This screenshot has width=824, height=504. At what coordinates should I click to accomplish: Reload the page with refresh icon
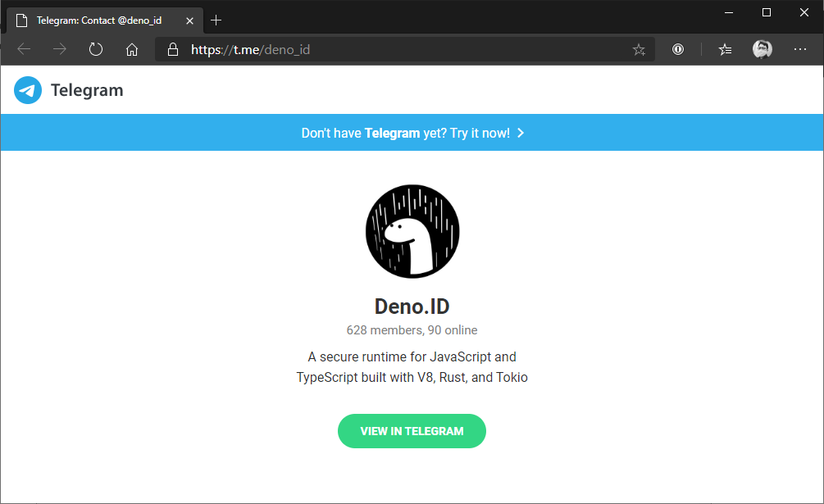[x=96, y=49]
